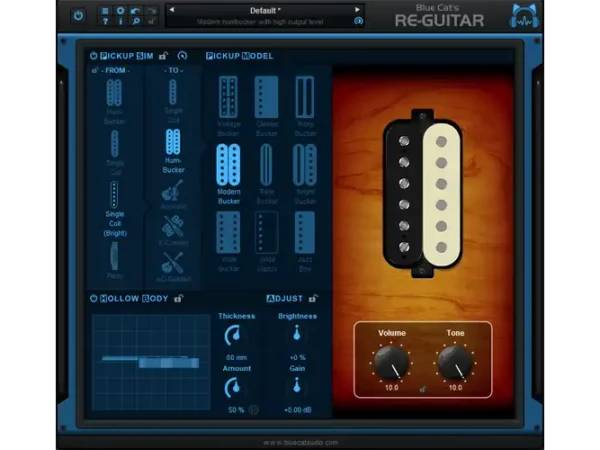Image resolution: width=600 pixels, height=450 pixels.
Task: Open the help question mark icon
Action: click(x=105, y=21)
